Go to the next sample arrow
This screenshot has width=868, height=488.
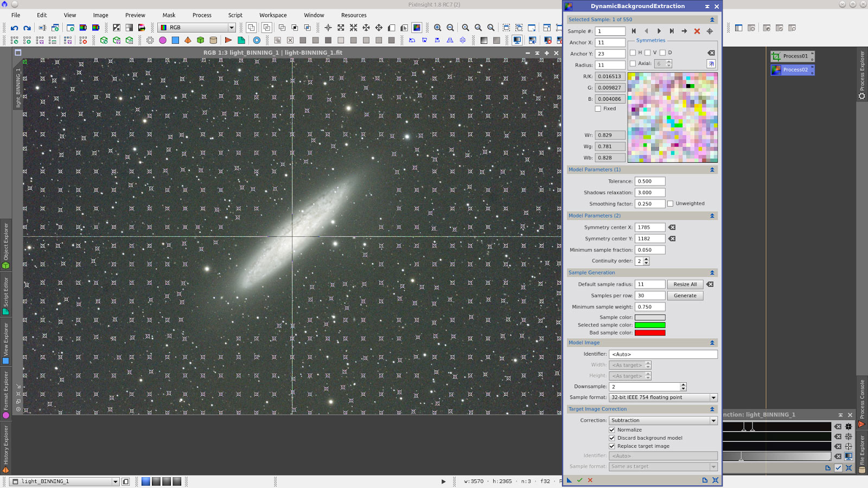point(659,31)
